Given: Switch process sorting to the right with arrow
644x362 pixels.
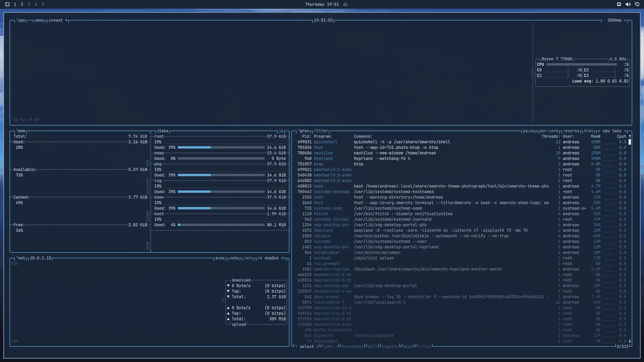Looking at the screenshot, I should (625, 131).
